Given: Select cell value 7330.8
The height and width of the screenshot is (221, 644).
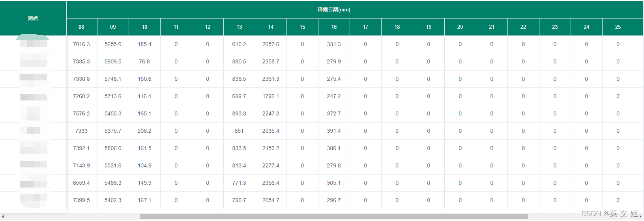Looking at the screenshot, I should coord(81,79).
